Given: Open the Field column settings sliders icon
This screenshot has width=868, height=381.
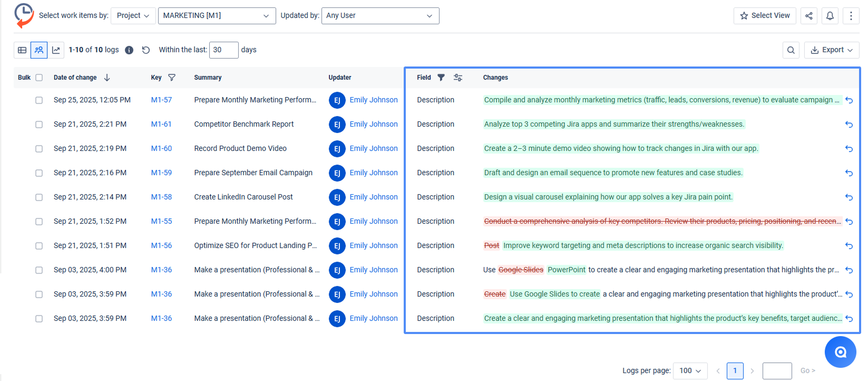Looking at the screenshot, I should (x=458, y=78).
